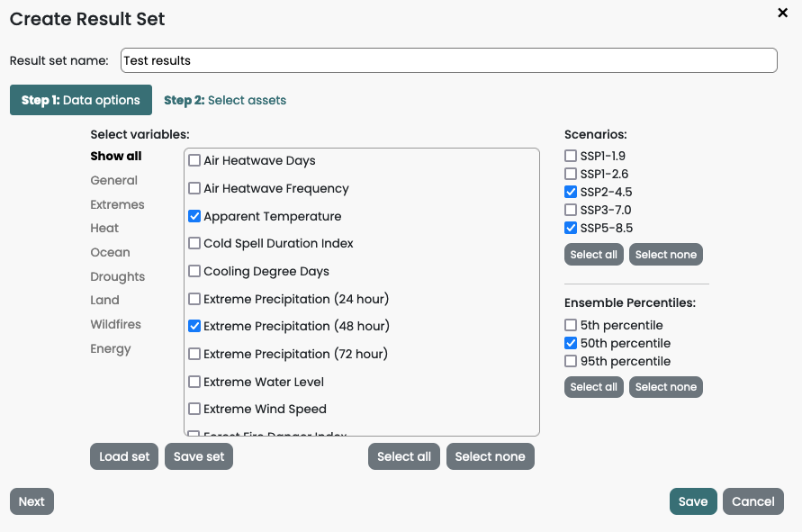Cancel creating the result set
The image size is (802, 532).
752,501
